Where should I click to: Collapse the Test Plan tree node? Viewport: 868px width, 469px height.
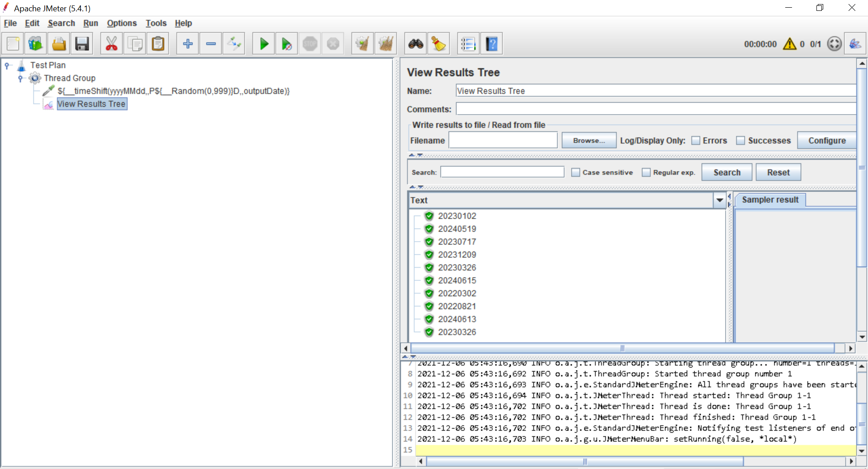tap(7, 66)
